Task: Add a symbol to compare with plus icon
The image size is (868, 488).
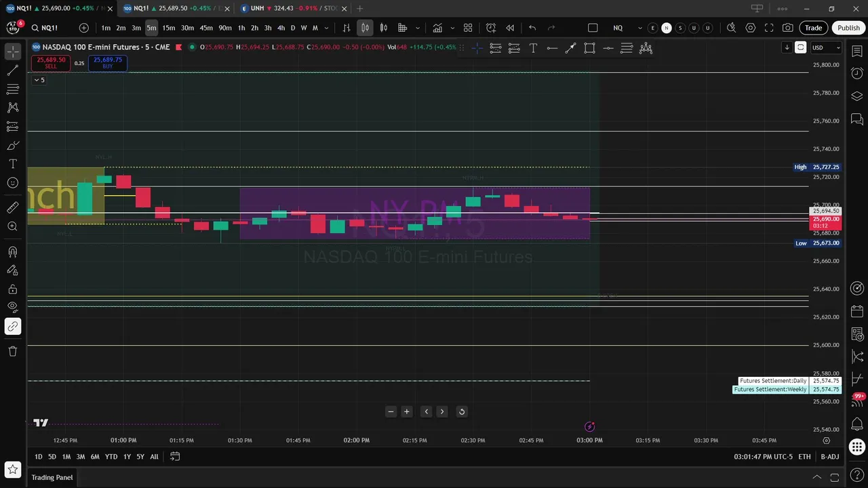Action: click(83, 28)
